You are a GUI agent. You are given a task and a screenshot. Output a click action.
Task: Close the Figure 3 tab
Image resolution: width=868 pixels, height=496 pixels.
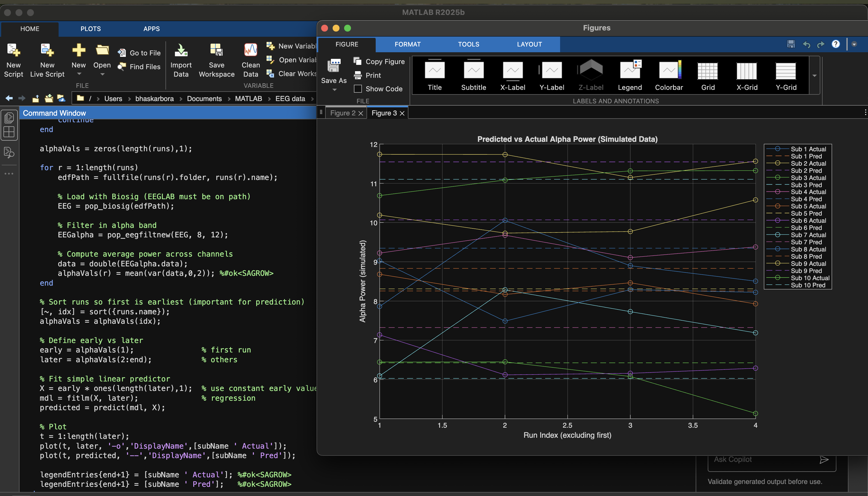(x=402, y=113)
